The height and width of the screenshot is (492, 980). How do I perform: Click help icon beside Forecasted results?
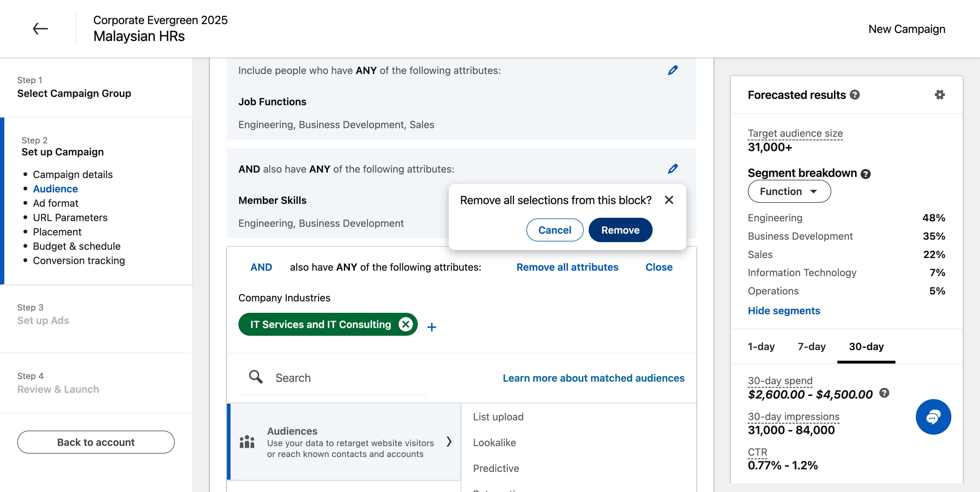pos(855,95)
